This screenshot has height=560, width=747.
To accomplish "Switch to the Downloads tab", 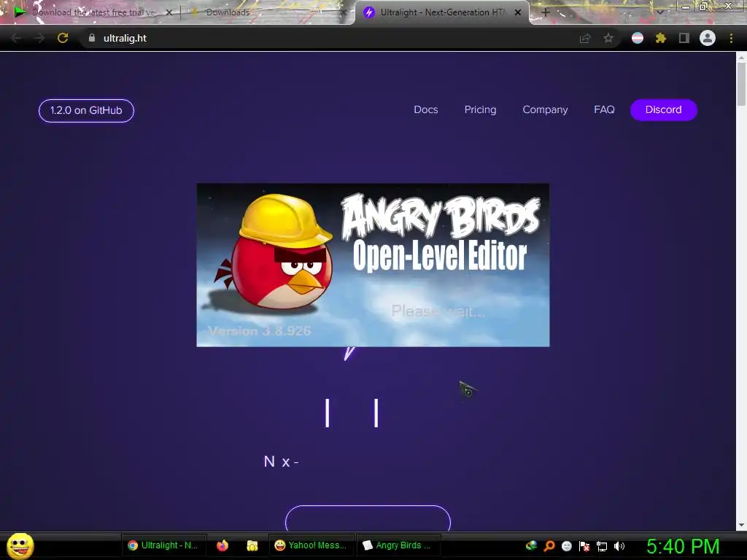I will (267, 12).
